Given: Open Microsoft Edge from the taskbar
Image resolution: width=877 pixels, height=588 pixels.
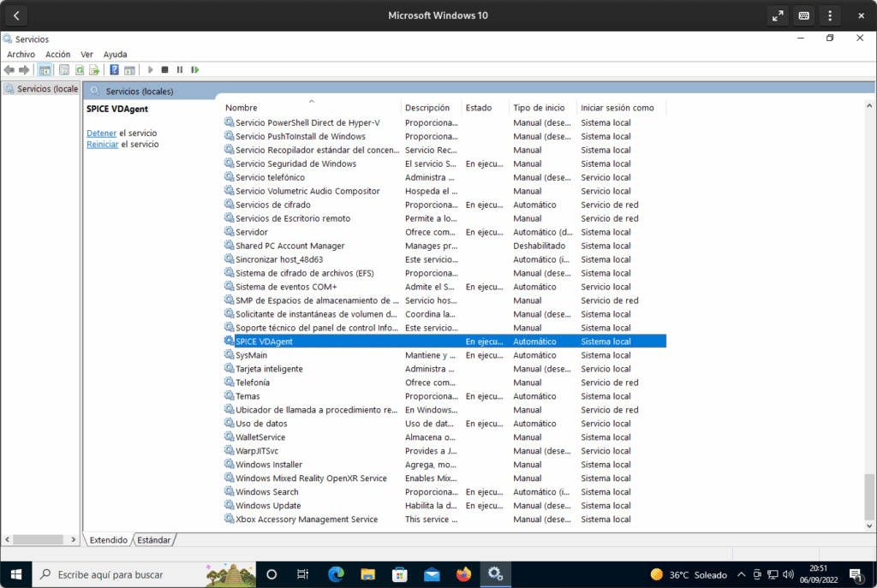Looking at the screenshot, I should coord(335,574).
